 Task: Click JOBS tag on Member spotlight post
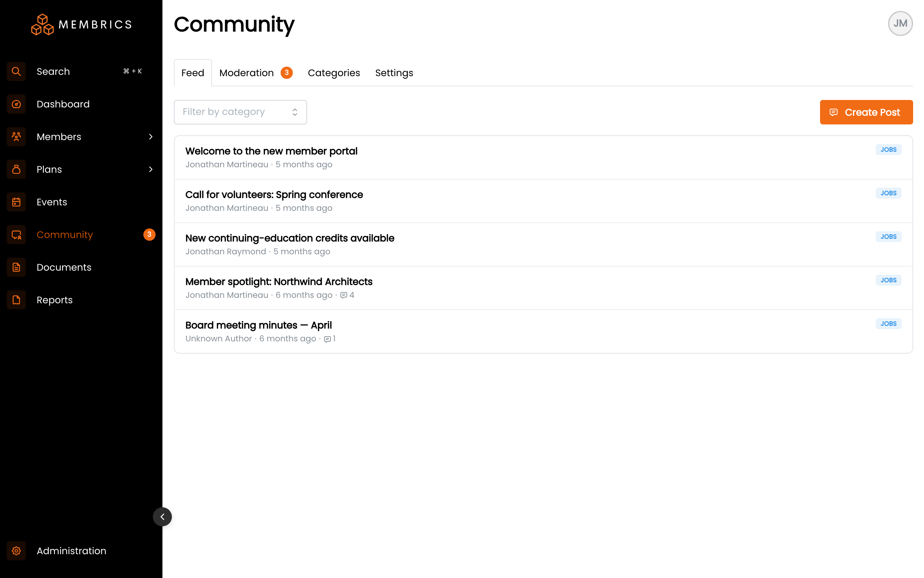point(888,280)
